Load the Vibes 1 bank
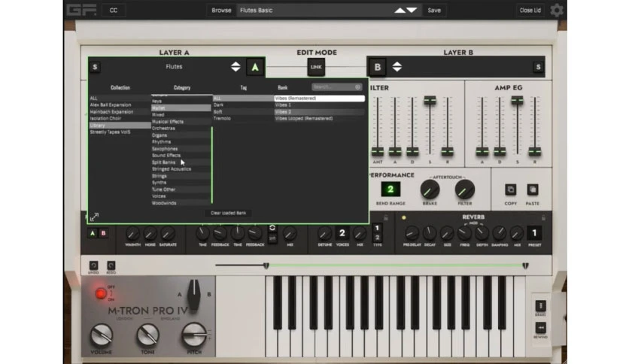 [319, 105]
